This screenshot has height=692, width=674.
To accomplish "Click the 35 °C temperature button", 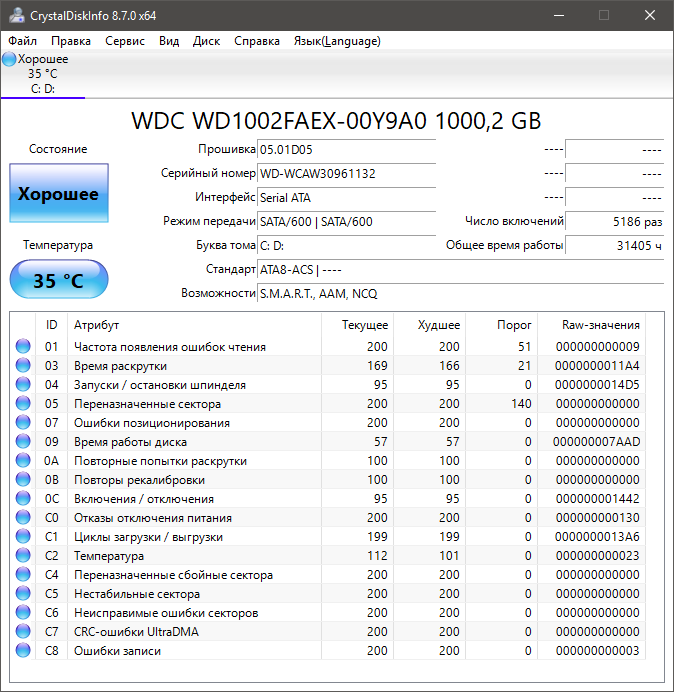I will pyautogui.click(x=59, y=280).
